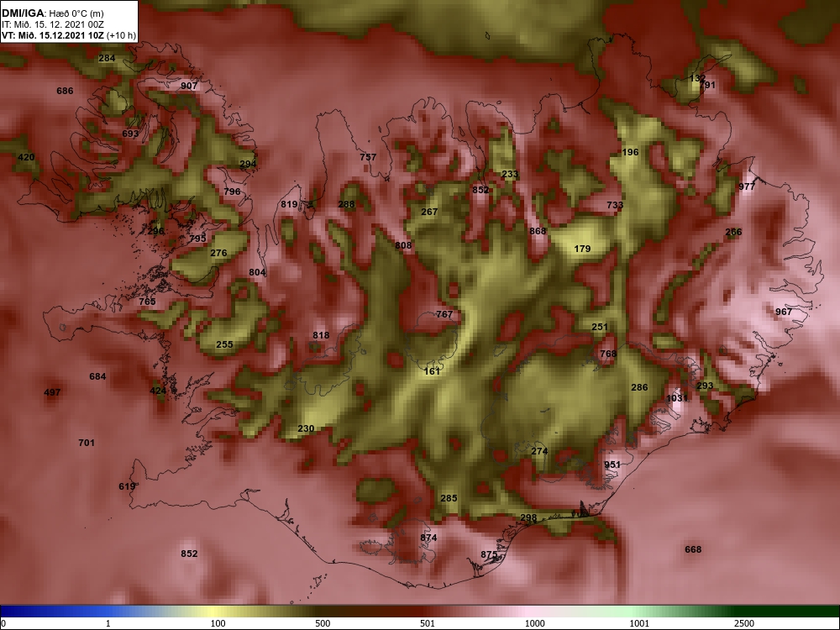Image resolution: width=840 pixels, height=630 pixels.
Task: Click the value 768 on the map
Action: (x=608, y=354)
